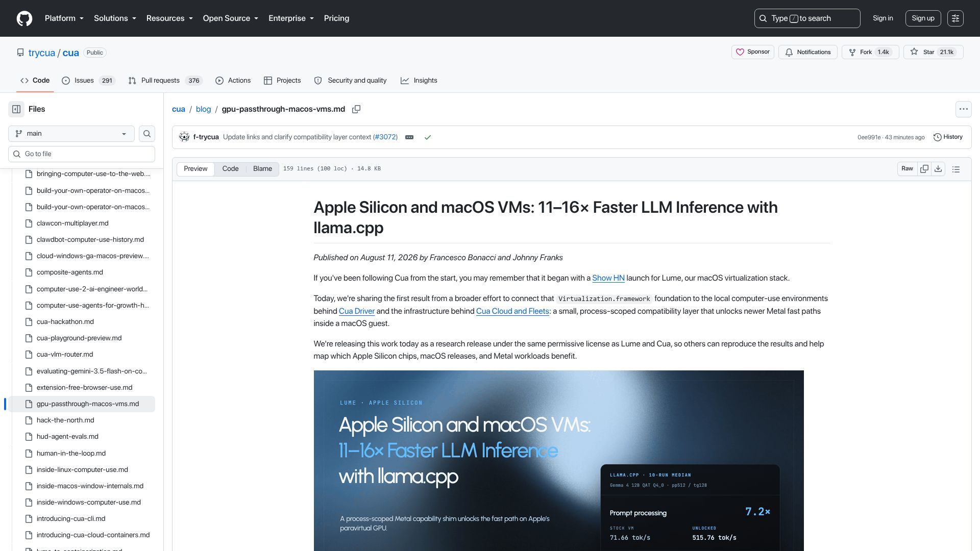Switch to Preview view
The width and height of the screenshot is (980, 551).
pos(195,169)
